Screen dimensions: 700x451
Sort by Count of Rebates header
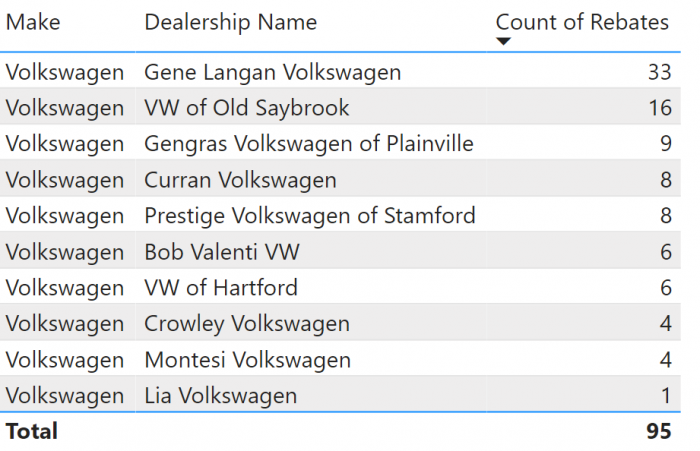point(582,22)
